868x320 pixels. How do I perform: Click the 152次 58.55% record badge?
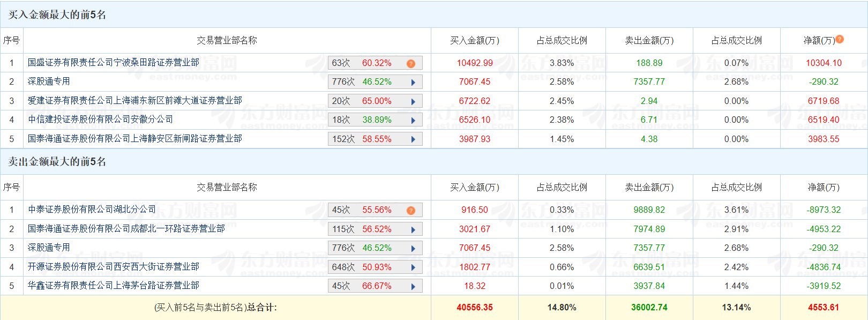pos(362,139)
